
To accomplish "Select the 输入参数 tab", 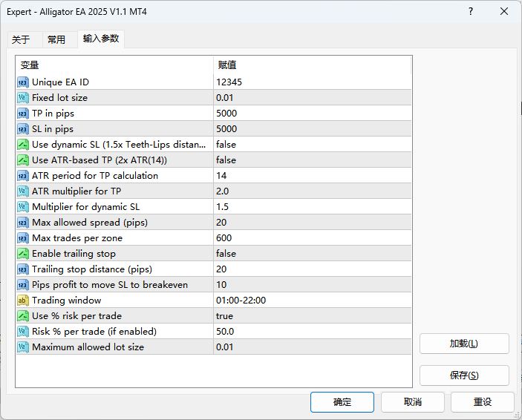I will [101, 39].
